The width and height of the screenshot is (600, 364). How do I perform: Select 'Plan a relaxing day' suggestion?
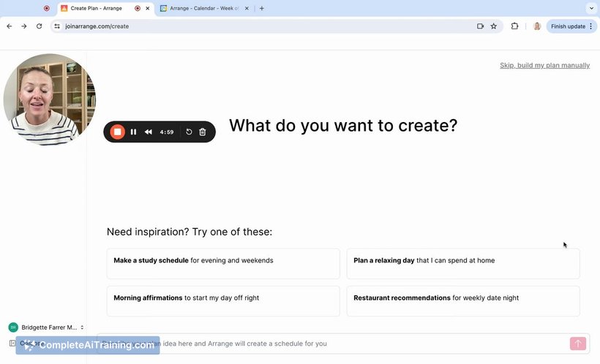(x=462, y=263)
